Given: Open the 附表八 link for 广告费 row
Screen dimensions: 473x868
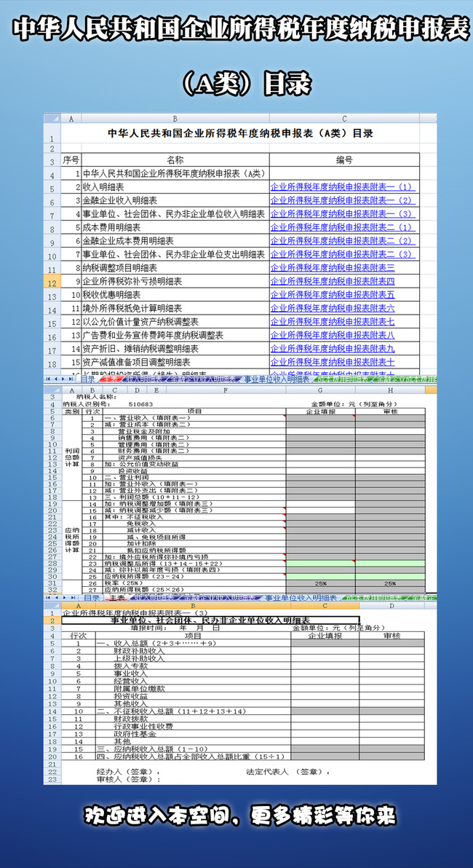Looking at the screenshot, I should [332, 335].
